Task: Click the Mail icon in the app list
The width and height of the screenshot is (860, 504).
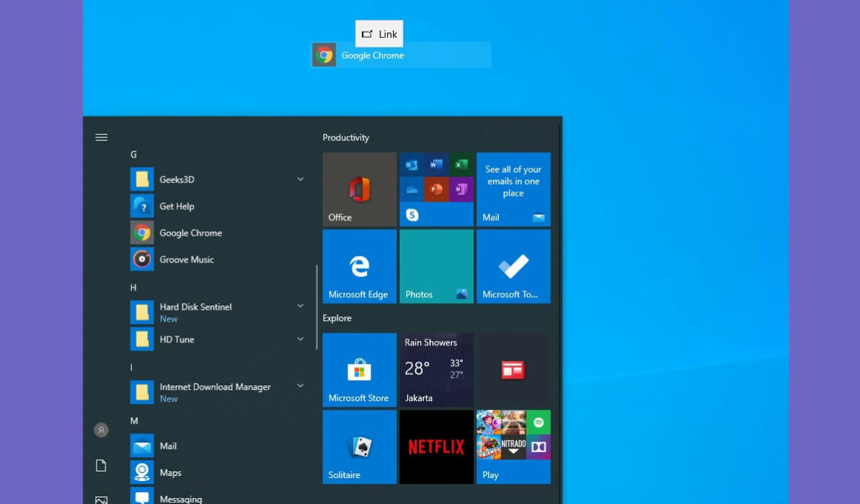Action: [142, 446]
